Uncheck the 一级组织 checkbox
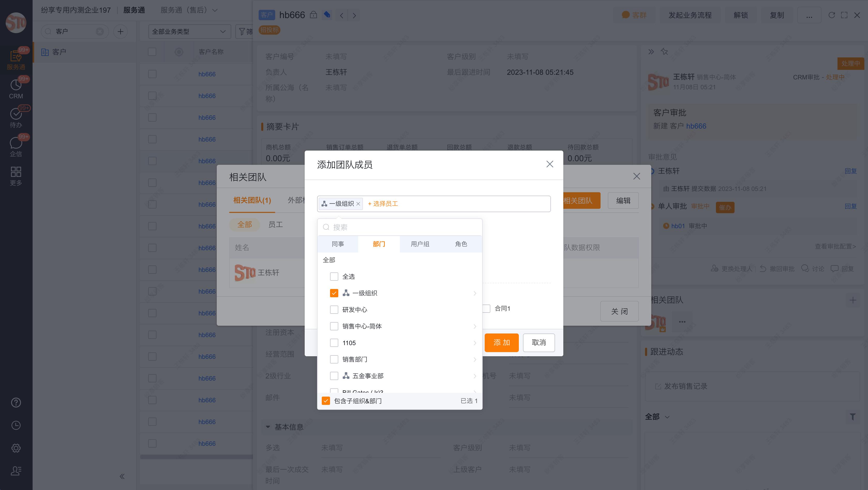Screen dimensions: 868x490 point(334,293)
